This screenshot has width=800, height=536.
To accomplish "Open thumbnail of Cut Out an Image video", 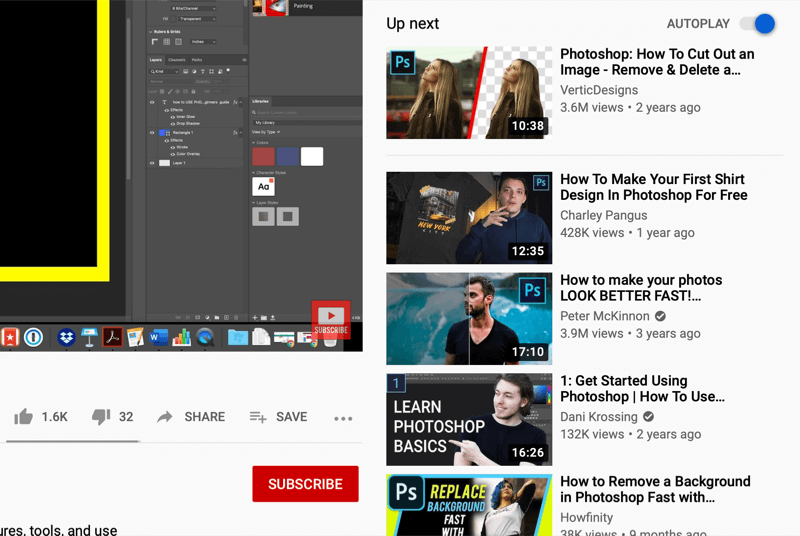I will pyautogui.click(x=469, y=92).
